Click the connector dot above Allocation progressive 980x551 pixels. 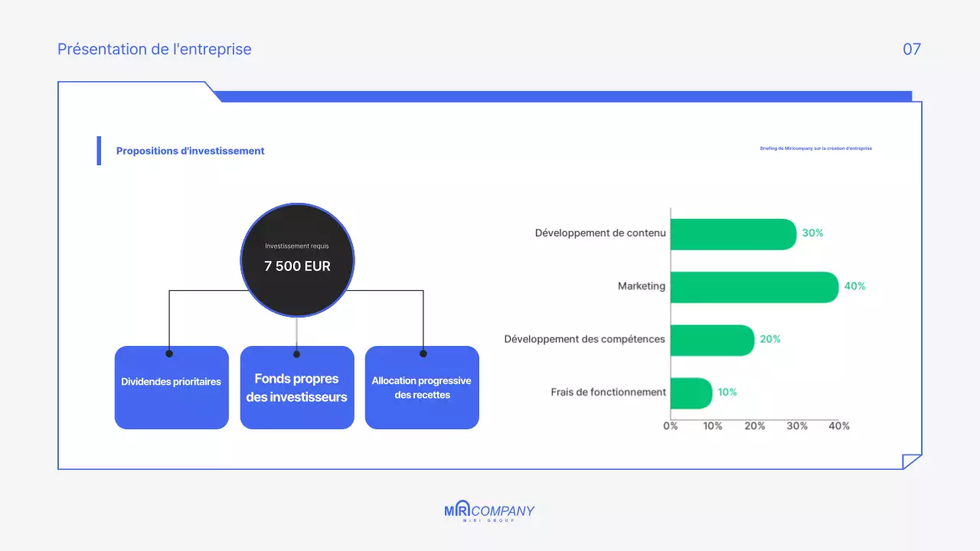pos(423,354)
